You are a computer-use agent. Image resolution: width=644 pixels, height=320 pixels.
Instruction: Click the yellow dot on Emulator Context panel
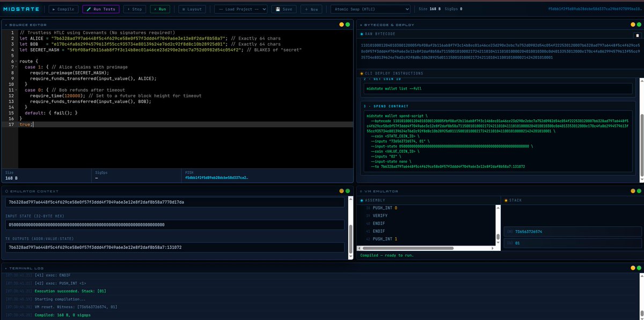341,191
